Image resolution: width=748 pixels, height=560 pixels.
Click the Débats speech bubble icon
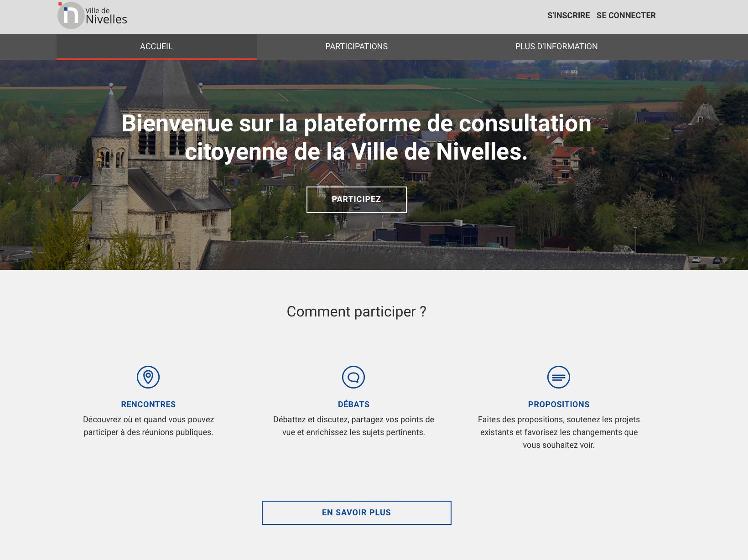tap(353, 377)
